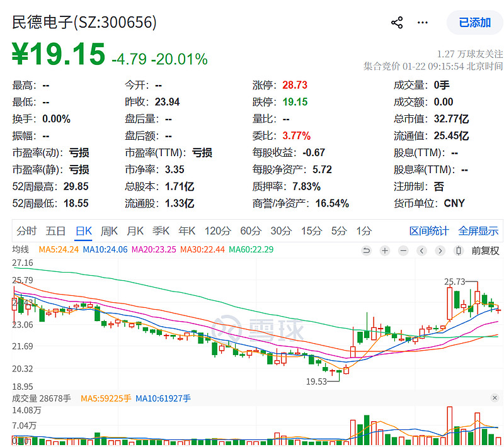The image size is (504, 447).
Task: Click the 52周最高 value 29.85
Action: (x=76, y=186)
